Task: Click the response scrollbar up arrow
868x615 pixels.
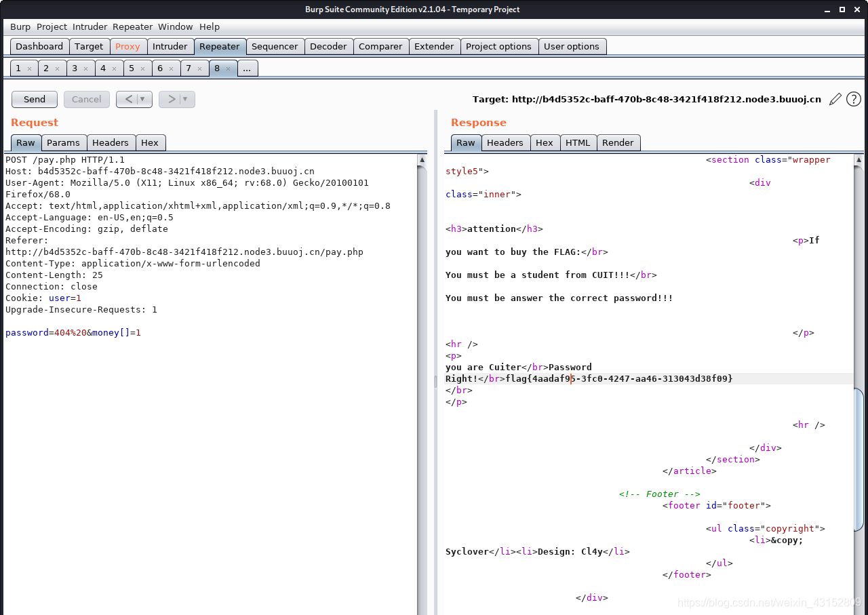Action: coord(859,160)
